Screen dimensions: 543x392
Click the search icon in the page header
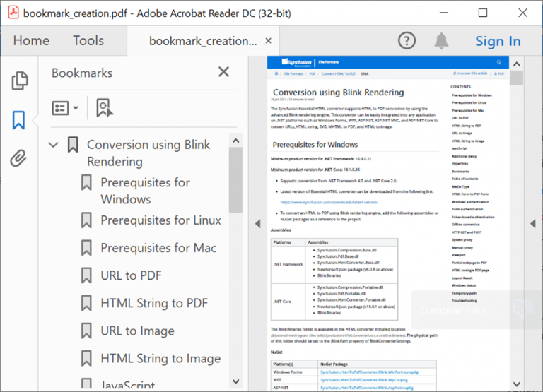click(499, 62)
